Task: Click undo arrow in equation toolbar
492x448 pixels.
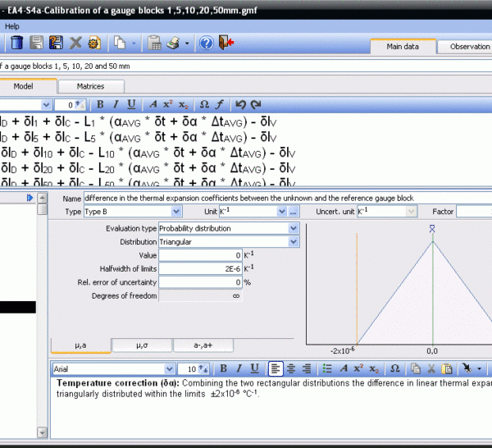Action: pos(240,104)
